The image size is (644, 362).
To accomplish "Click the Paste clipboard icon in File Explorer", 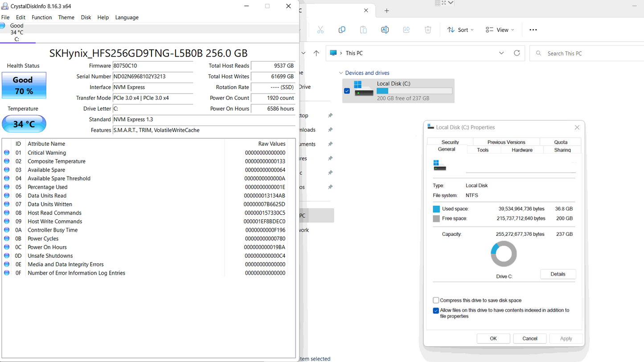I will pos(363,30).
